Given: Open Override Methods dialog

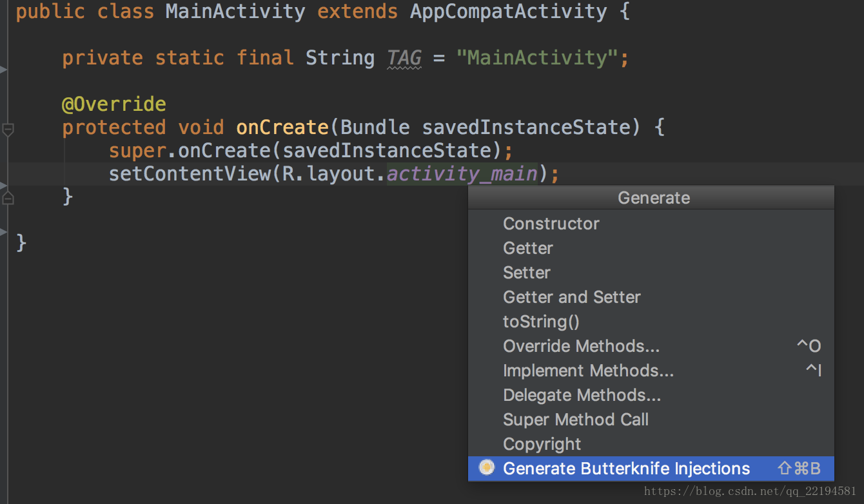Looking at the screenshot, I should 581,346.
